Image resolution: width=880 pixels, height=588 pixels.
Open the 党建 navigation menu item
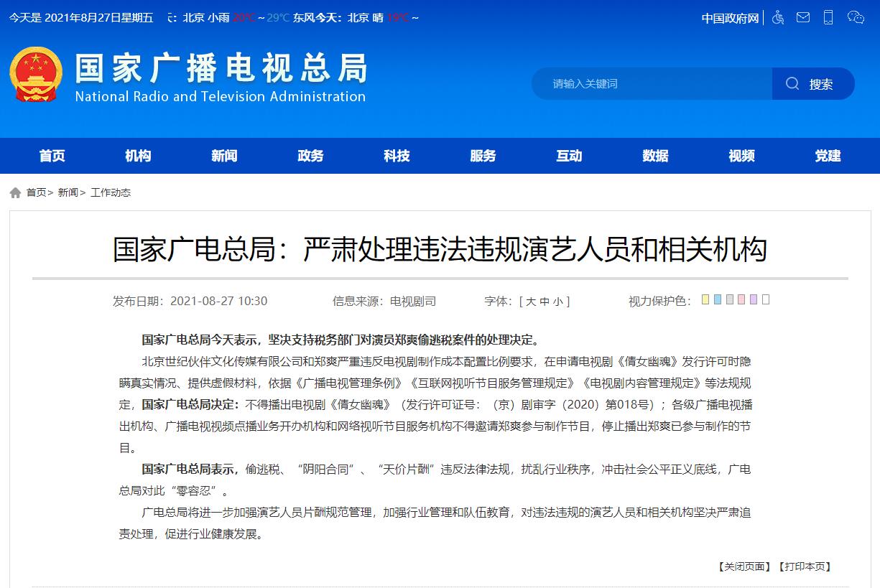click(x=828, y=156)
